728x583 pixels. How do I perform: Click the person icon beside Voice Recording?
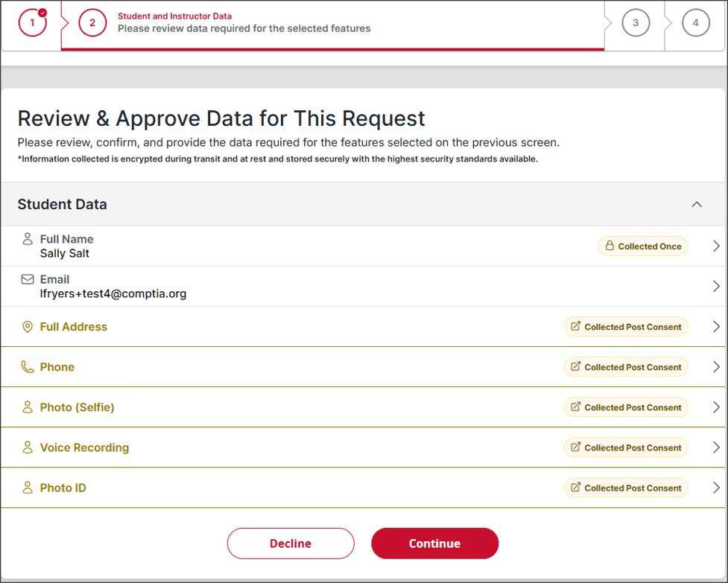click(x=28, y=447)
